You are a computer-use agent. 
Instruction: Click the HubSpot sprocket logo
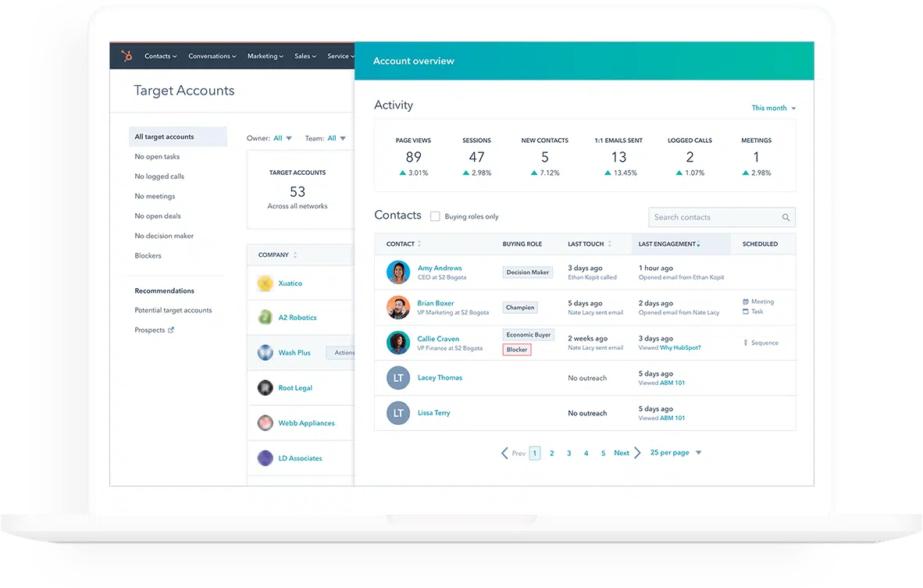point(127,56)
